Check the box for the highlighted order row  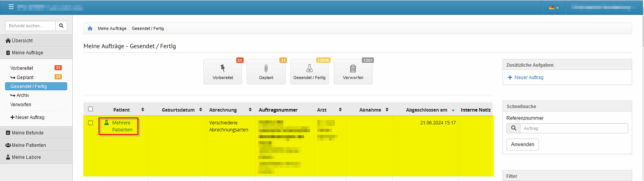[x=90, y=123]
